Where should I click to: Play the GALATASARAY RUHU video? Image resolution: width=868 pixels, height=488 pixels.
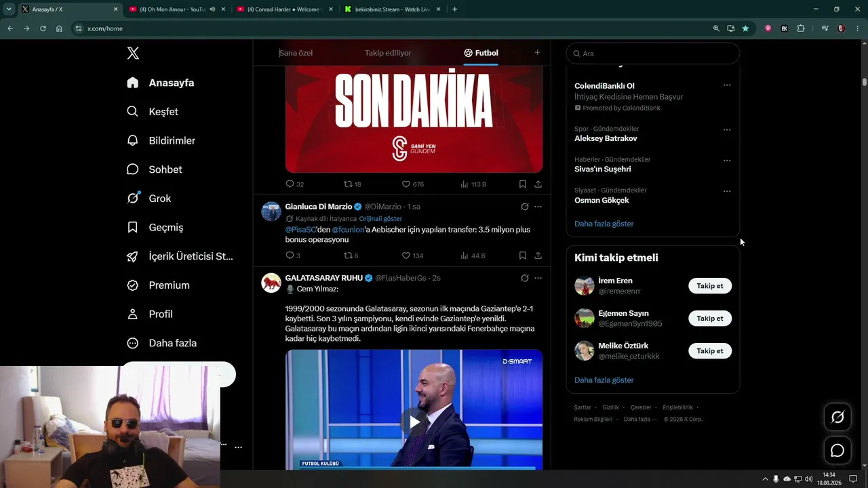click(414, 423)
